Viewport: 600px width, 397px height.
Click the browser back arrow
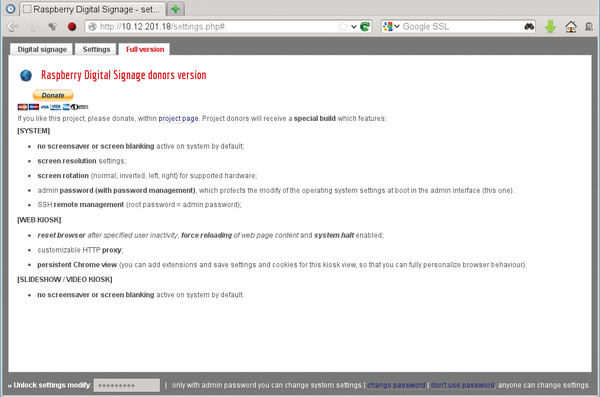pyautogui.click(x=13, y=26)
